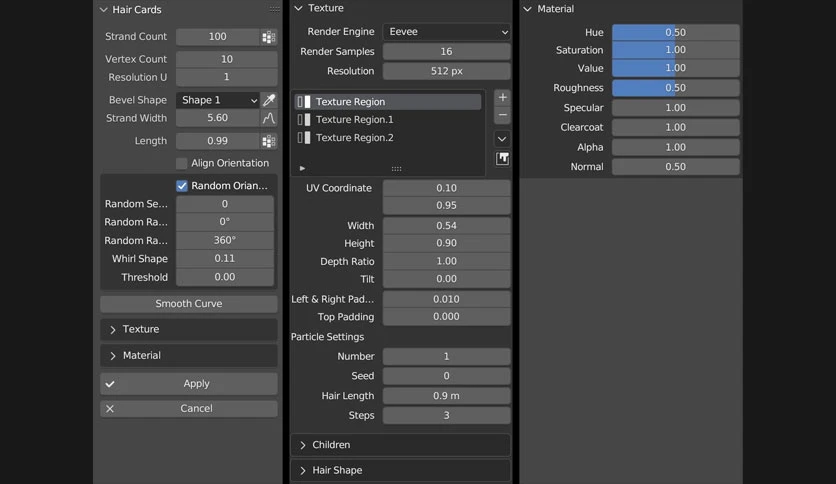The height and width of the screenshot is (484, 836).
Task: Click the Tilt field
Action: [x=446, y=279]
